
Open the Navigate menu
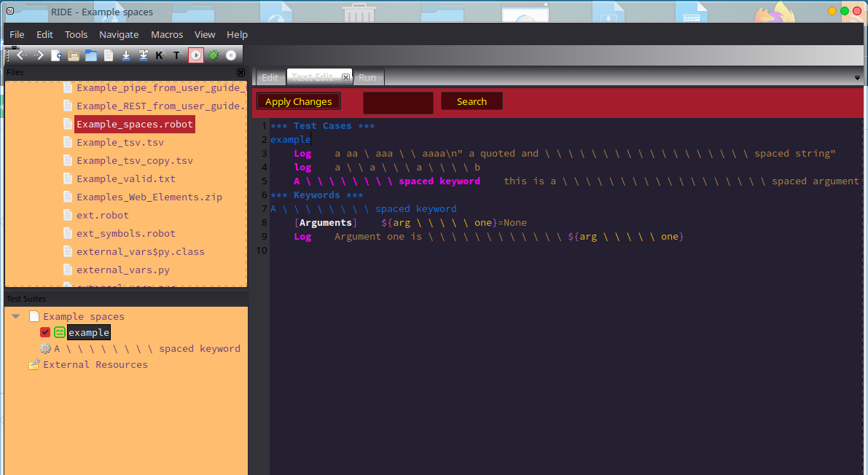[x=119, y=34]
